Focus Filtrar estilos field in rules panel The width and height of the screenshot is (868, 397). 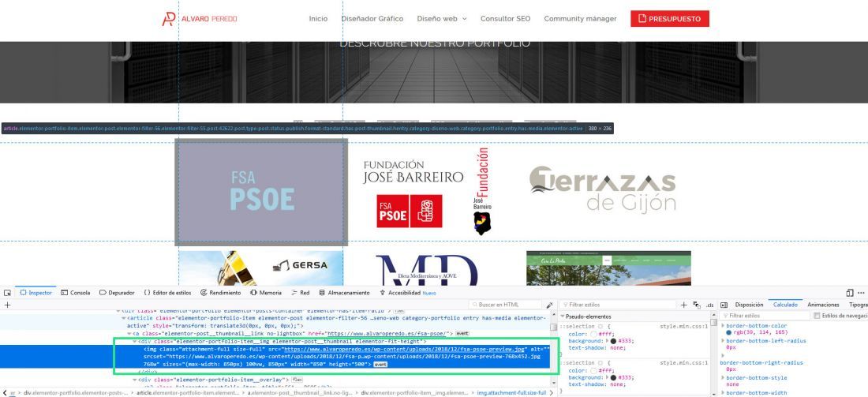point(619,305)
